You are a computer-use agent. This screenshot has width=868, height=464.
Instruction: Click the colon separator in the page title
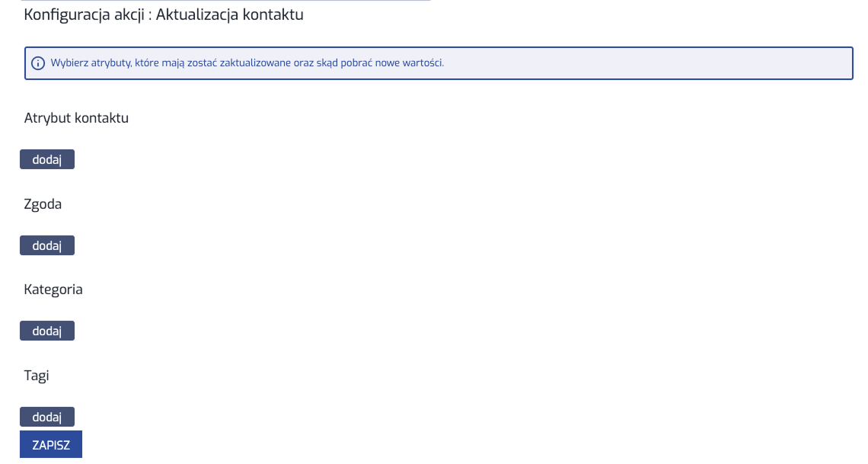tap(151, 16)
